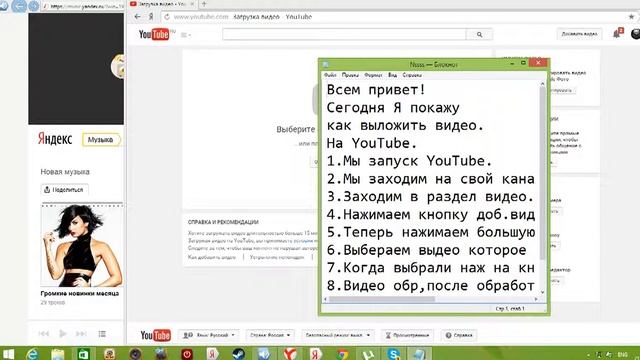Open the Просмотренные history button in footer

coord(407,335)
